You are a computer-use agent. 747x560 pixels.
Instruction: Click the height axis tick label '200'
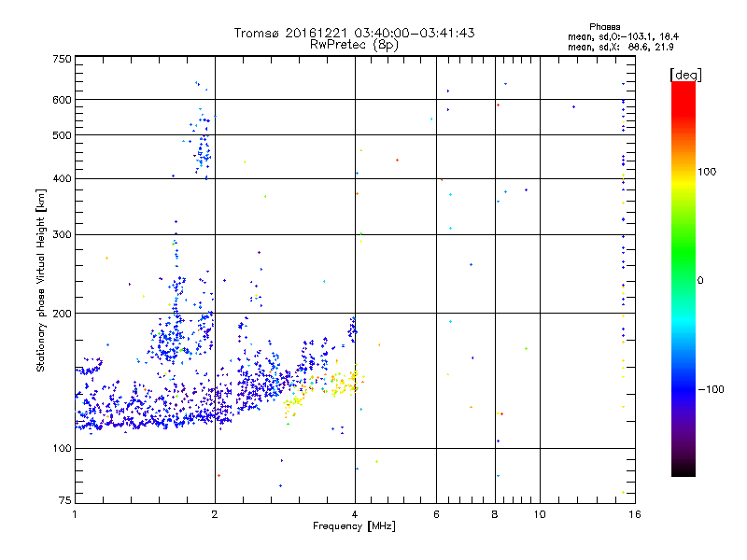click(x=62, y=314)
